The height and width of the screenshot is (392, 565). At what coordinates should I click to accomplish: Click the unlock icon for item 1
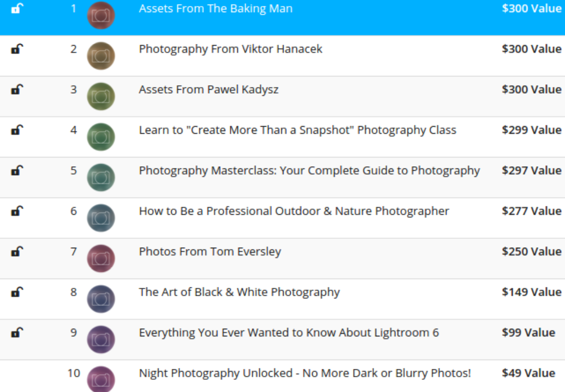point(18,9)
